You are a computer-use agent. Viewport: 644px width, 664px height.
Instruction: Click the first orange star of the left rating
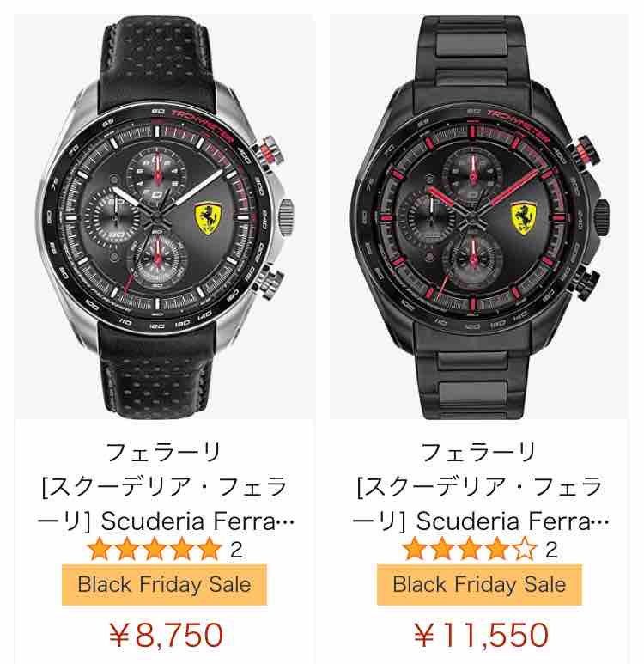100,549
